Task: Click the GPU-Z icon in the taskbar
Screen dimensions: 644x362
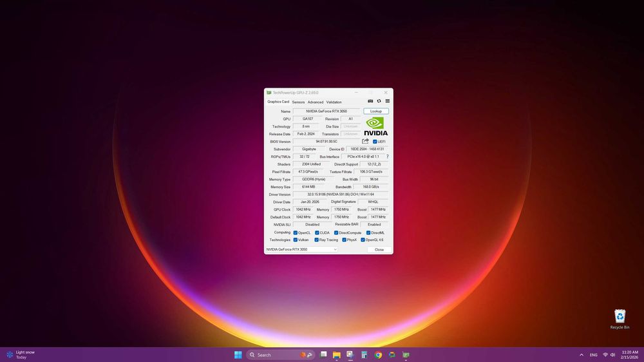Action: pyautogui.click(x=406, y=355)
